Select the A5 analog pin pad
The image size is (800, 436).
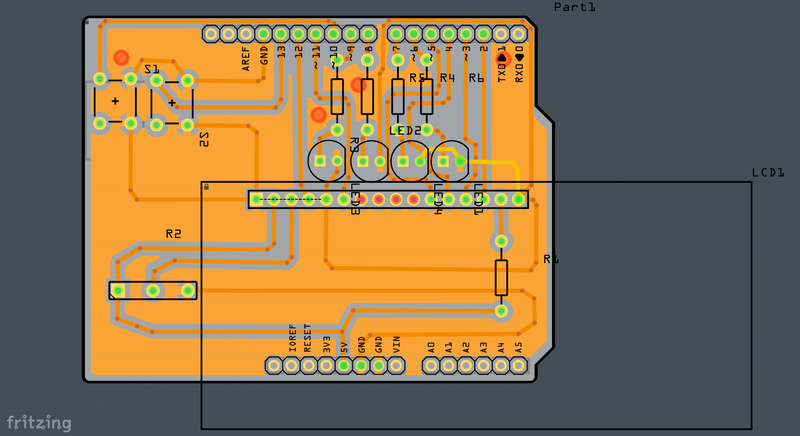click(518, 366)
